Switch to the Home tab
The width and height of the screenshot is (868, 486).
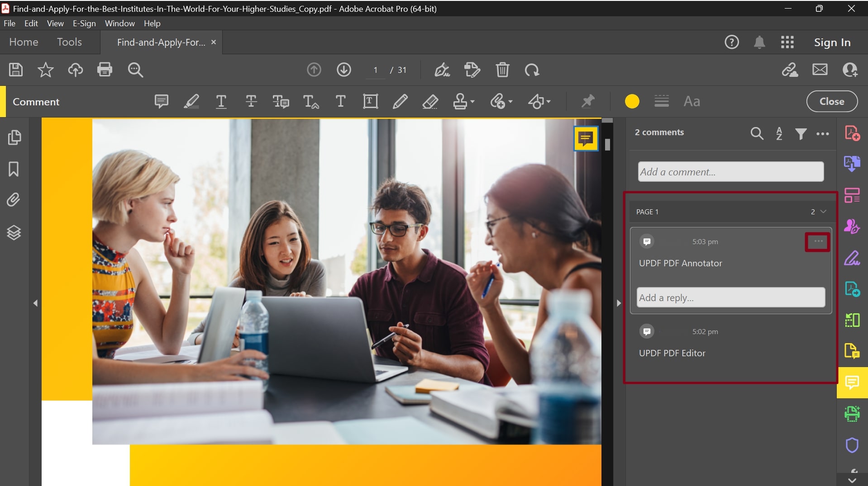[24, 42]
